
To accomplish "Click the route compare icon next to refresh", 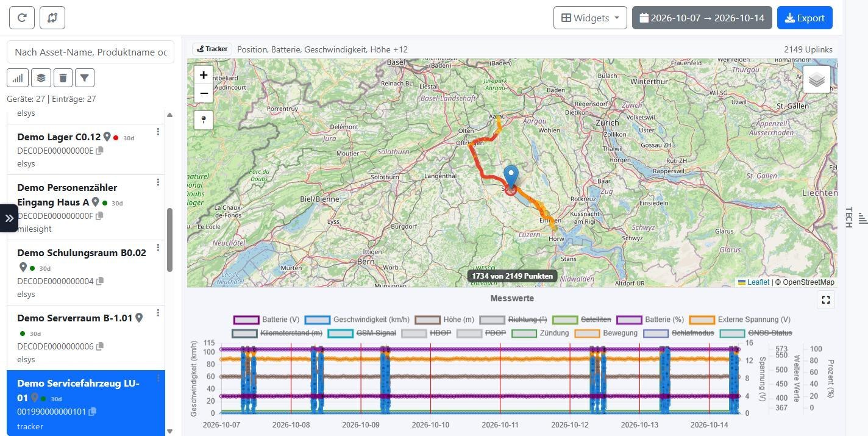I will click(x=52, y=18).
